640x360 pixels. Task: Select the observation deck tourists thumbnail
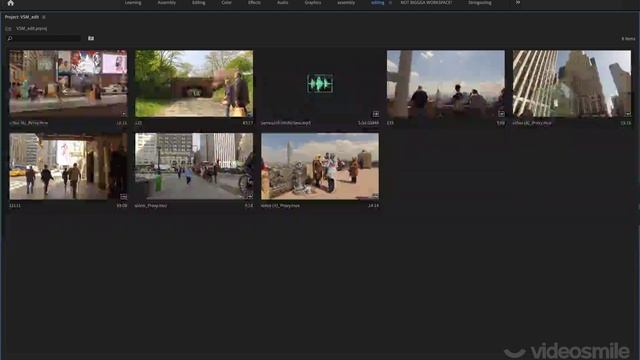point(320,166)
